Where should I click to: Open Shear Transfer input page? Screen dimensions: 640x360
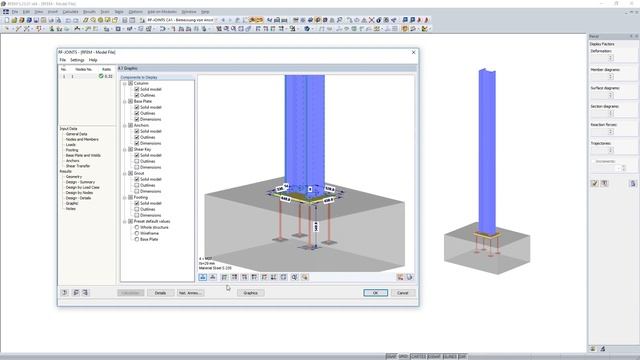point(78,166)
